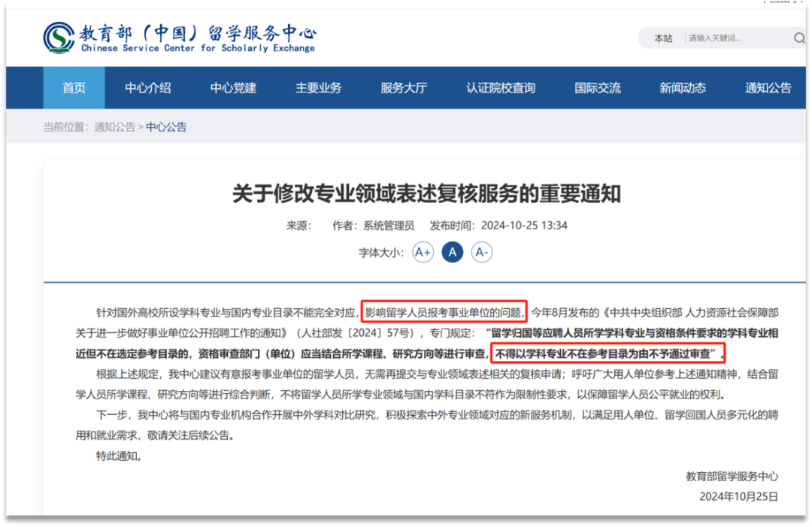Image resolution: width=812 pixels, height=527 pixels.
Task: Reset font size with middle A button
Action: pyautogui.click(x=452, y=253)
